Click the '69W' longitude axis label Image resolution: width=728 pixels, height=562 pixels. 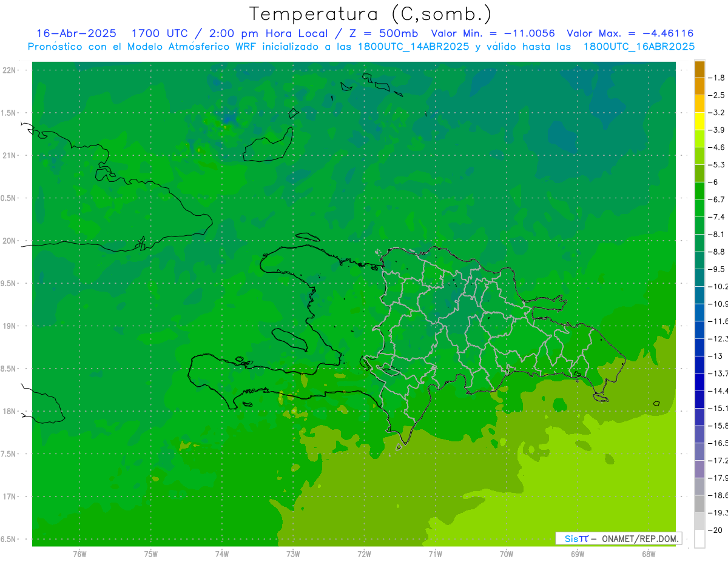tap(578, 554)
